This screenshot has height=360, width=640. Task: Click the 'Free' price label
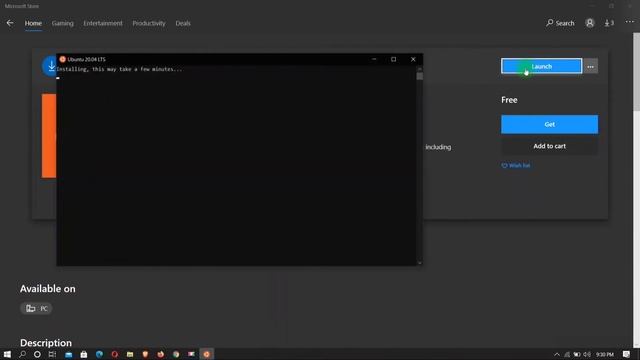(x=509, y=100)
